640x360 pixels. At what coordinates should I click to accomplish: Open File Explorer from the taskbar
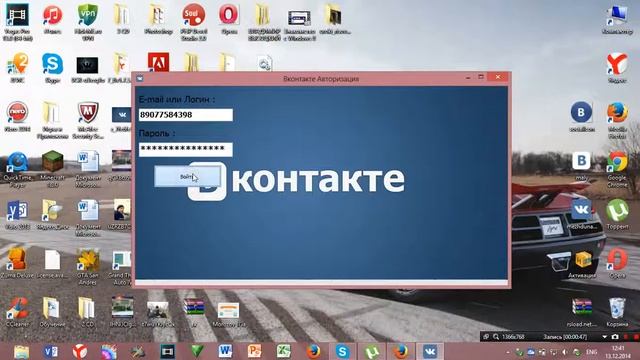[x=21, y=351]
